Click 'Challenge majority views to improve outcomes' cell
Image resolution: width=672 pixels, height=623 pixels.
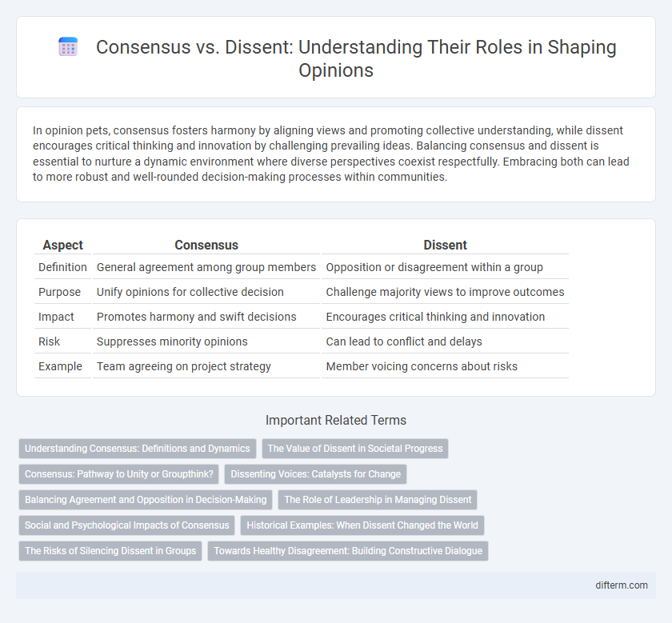tap(445, 292)
